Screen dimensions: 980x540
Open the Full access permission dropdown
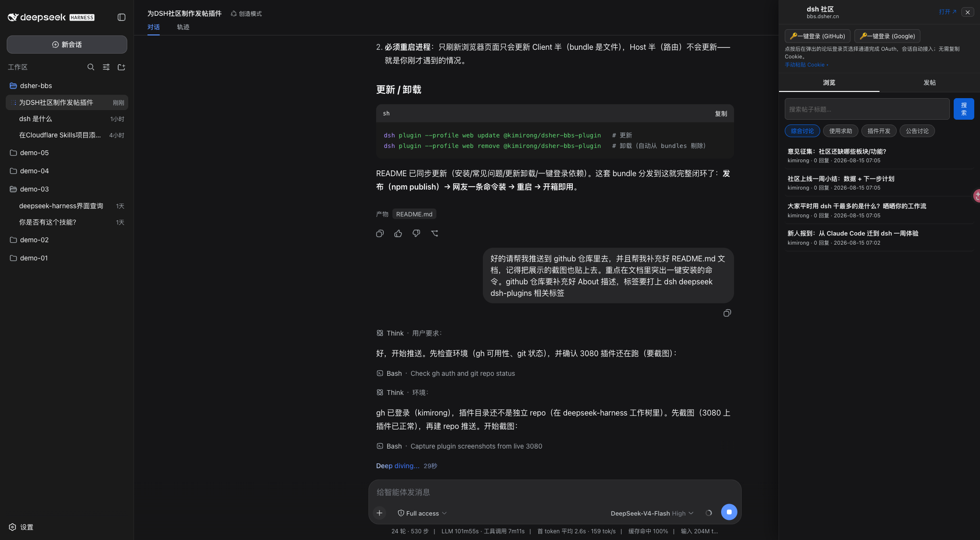click(x=422, y=513)
